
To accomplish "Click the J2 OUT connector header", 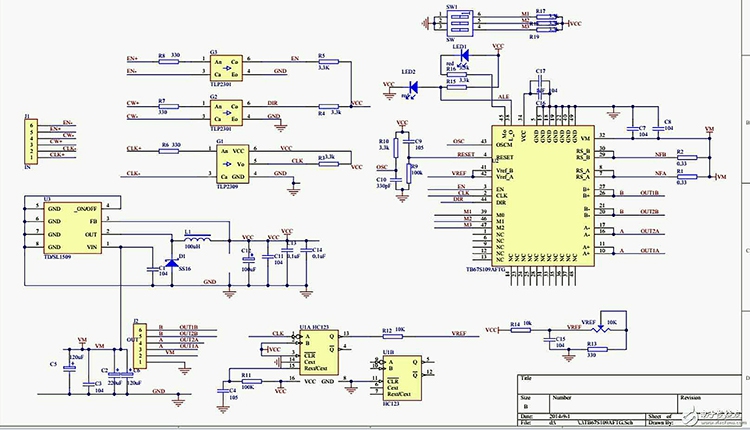I will pos(140,346).
